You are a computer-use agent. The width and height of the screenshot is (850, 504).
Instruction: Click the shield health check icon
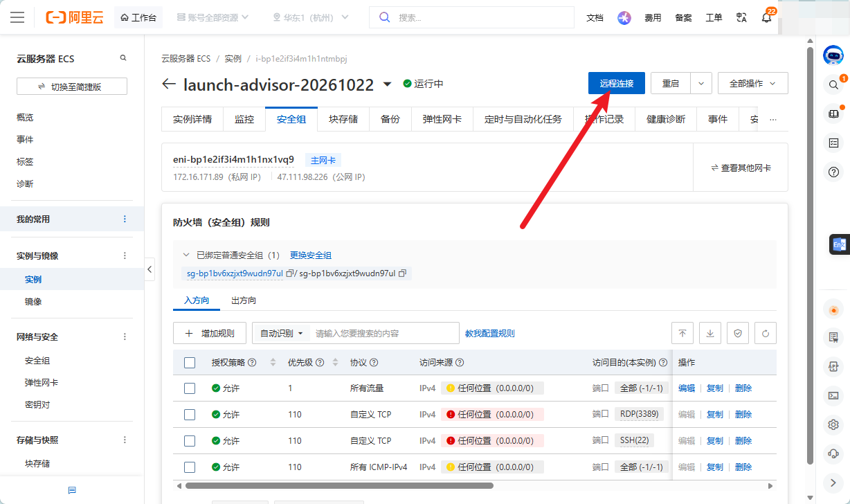point(738,333)
